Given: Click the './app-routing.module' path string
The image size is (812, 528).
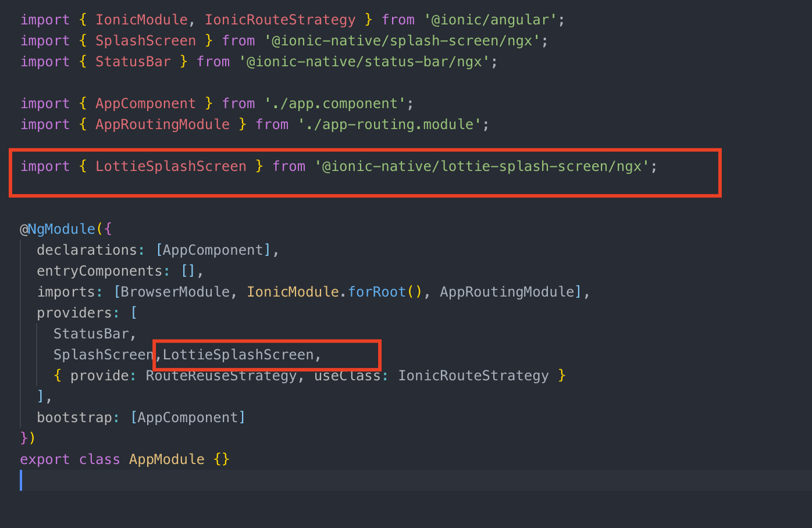Looking at the screenshot, I should [x=390, y=124].
